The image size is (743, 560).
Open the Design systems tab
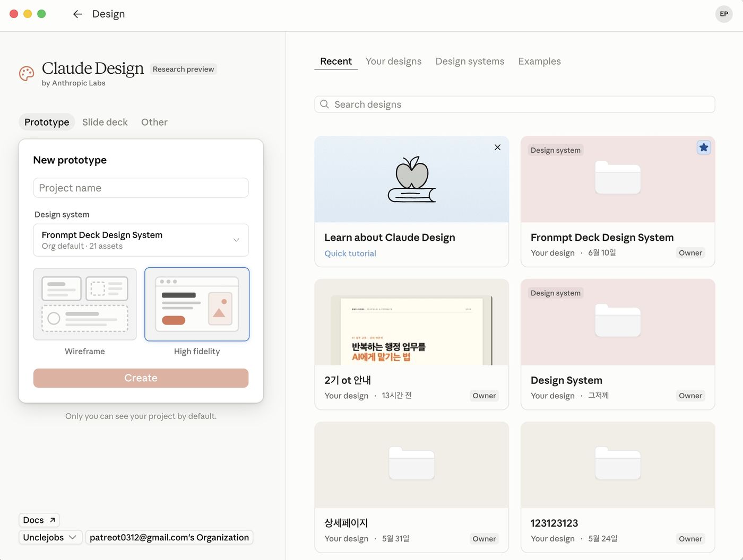[x=470, y=62]
